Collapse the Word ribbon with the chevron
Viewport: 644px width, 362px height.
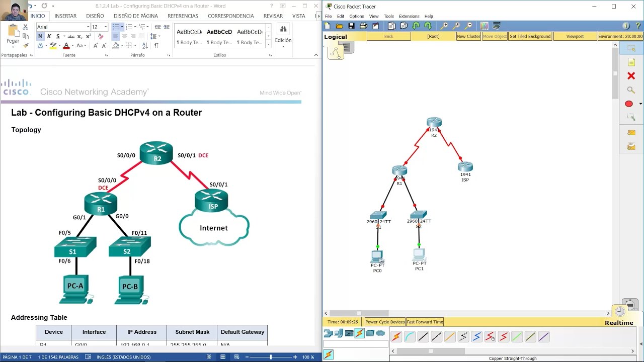316,55
